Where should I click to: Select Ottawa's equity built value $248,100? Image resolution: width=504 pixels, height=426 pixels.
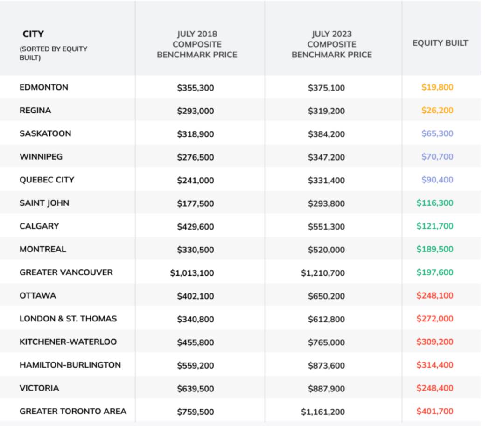coord(435,296)
